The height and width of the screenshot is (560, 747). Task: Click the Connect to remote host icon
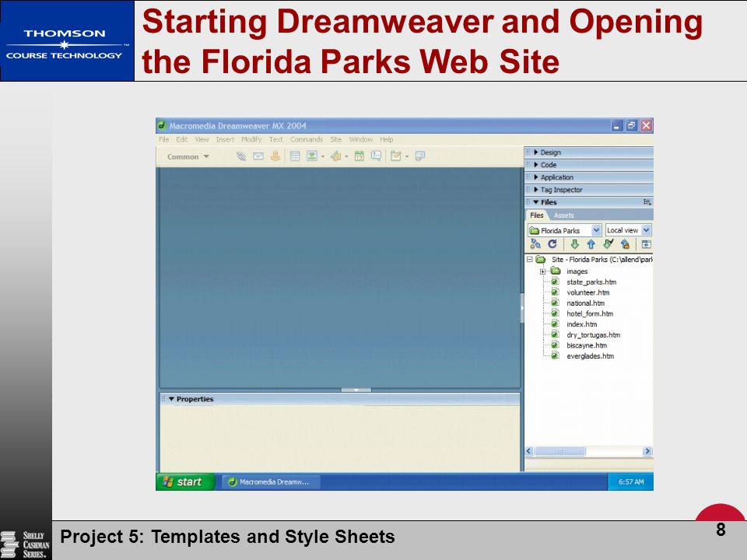point(535,244)
